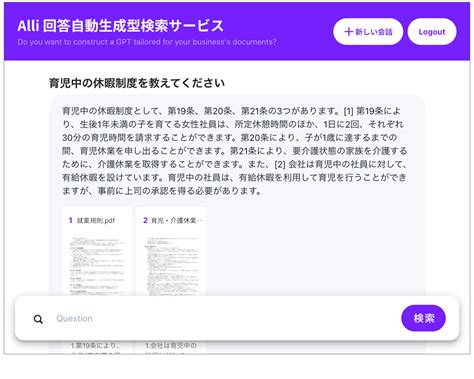Open the 就業規則.pdf document thumbnail
Viewport: 474px width, 379px height.
pyautogui.click(x=97, y=266)
